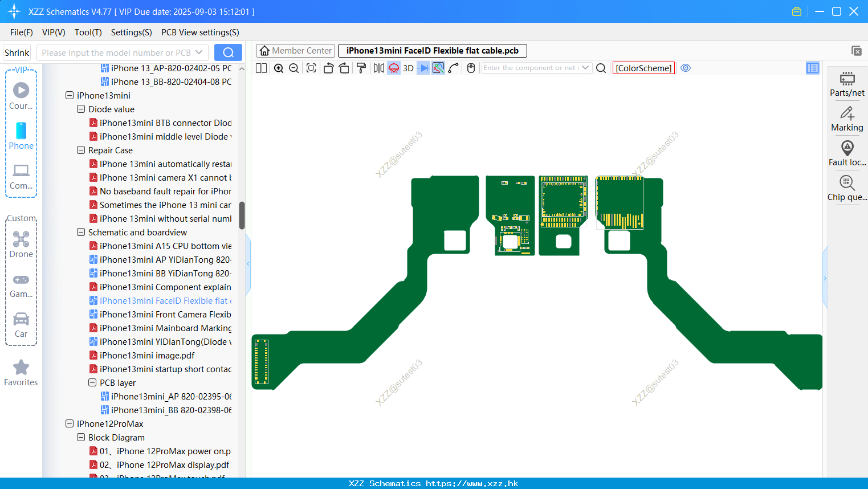Click the yellow VIP bag icon in title bar

[x=797, y=11]
